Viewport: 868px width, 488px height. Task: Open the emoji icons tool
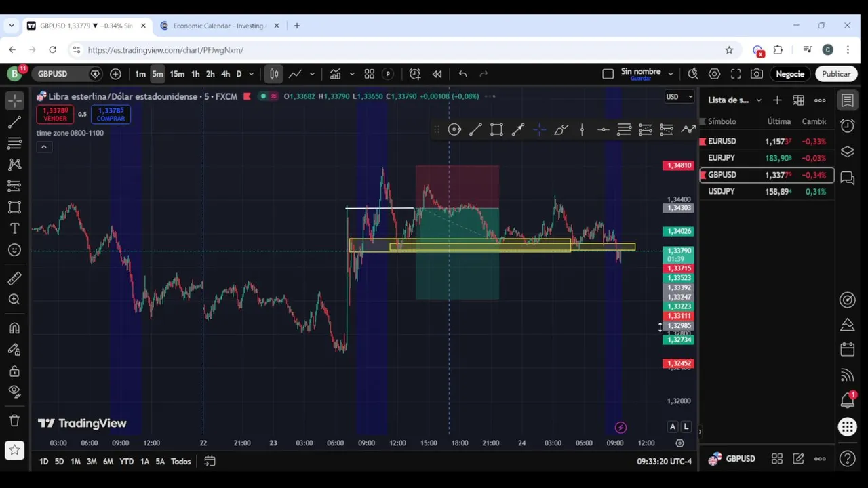[14, 250]
